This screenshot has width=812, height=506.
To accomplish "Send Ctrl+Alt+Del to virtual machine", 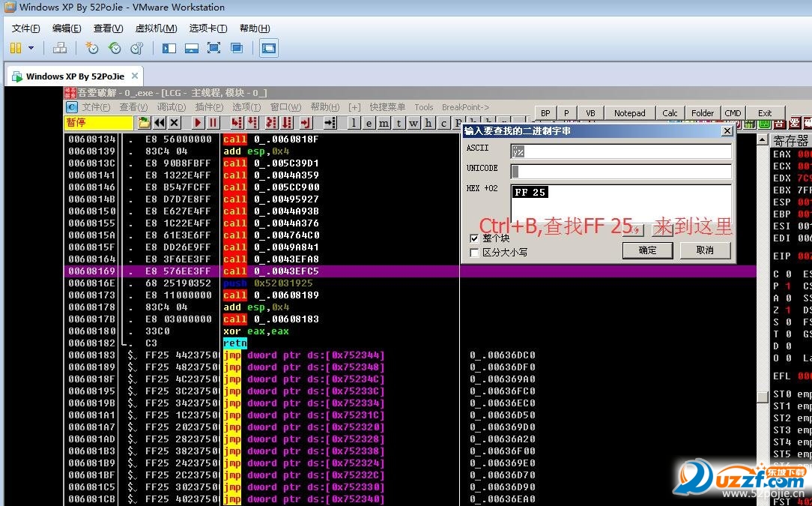I will point(60,48).
